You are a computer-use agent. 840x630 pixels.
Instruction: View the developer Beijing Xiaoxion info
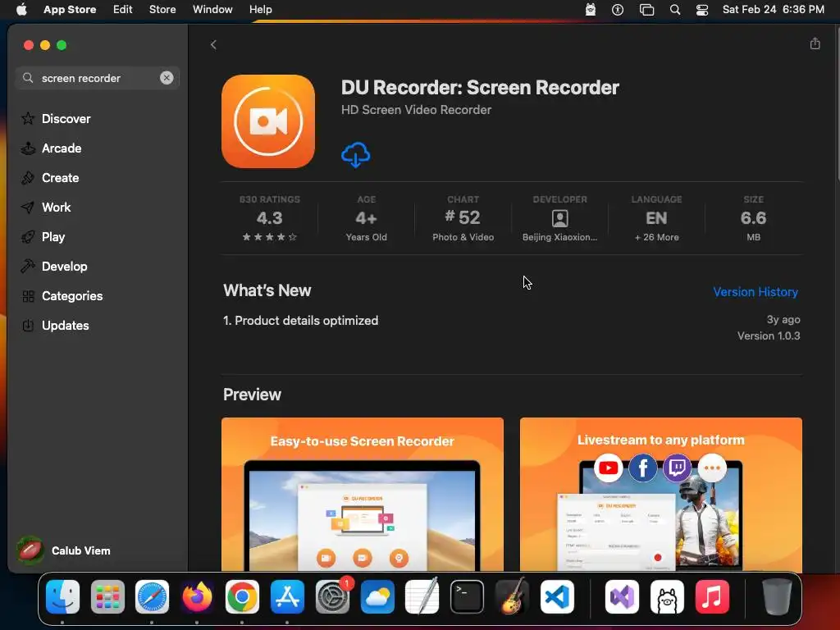coord(559,218)
